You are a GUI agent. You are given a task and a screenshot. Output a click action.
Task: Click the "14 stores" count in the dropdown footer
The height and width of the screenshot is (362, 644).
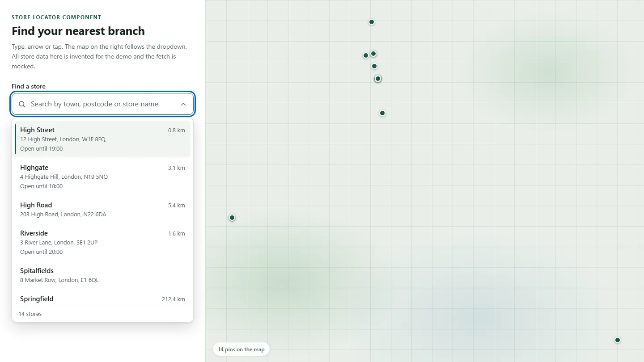click(x=30, y=314)
